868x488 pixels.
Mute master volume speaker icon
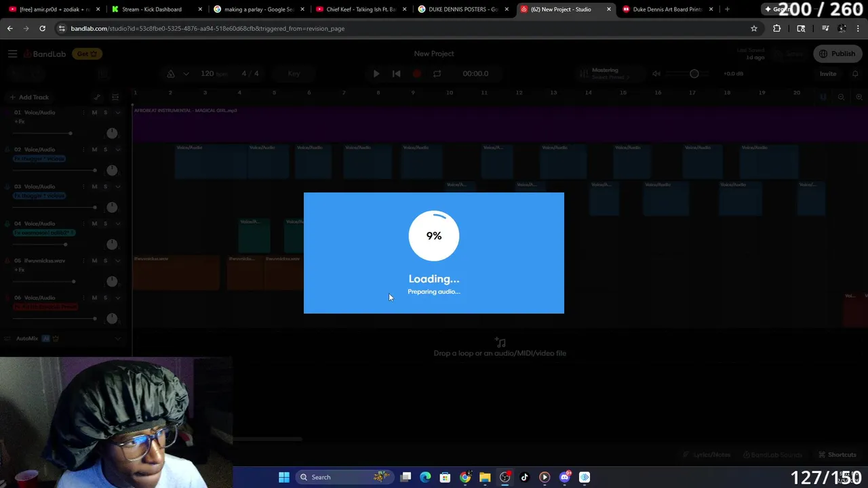656,73
